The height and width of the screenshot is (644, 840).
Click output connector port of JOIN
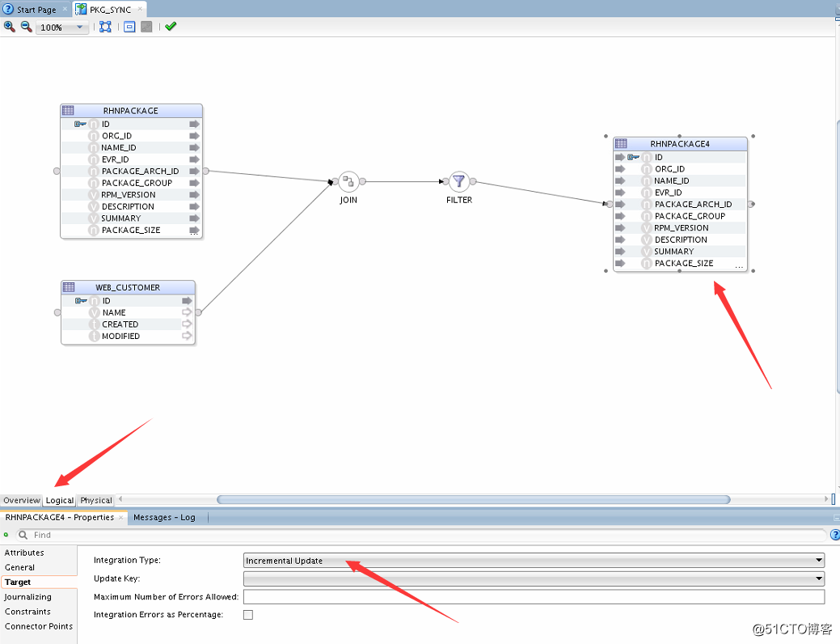[x=363, y=182]
